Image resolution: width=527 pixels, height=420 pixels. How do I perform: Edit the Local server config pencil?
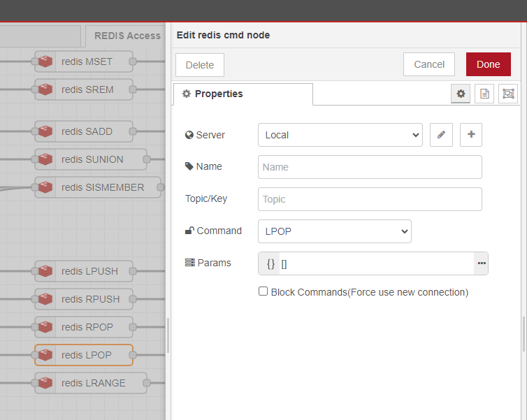pyautogui.click(x=441, y=135)
